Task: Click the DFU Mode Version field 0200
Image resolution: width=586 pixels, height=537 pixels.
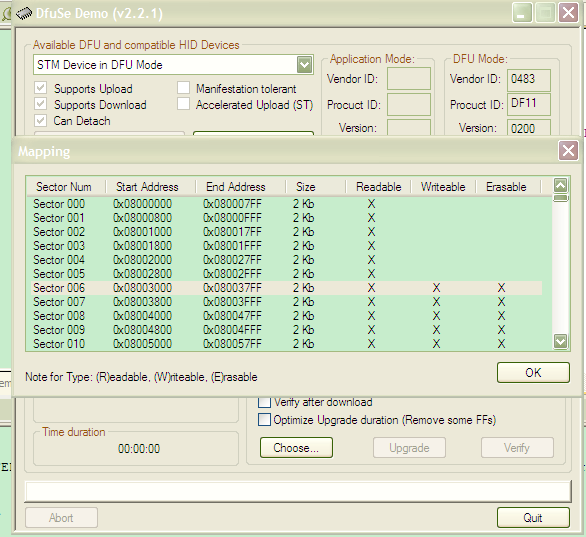Action: click(529, 127)
